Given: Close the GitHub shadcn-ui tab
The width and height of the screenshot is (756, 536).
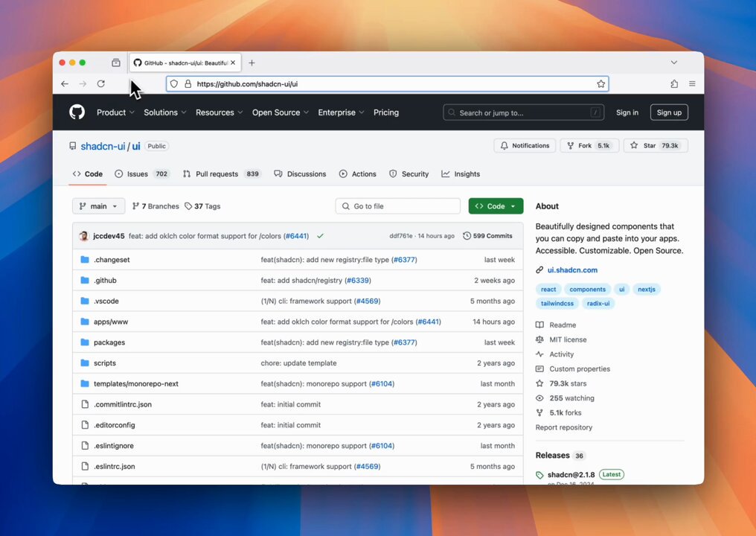Looking at the screenshot, I should [x=233, y=63].
